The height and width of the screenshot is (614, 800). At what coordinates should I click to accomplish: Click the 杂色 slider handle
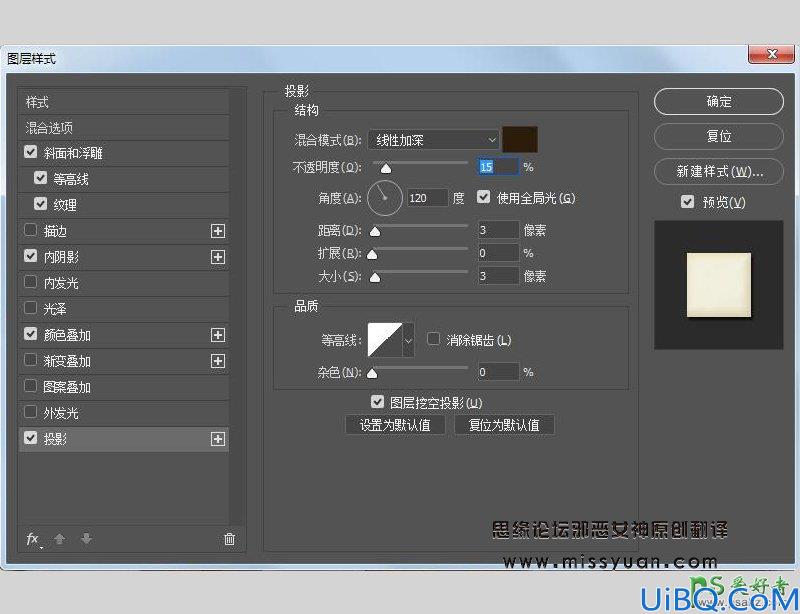[372, 374]
